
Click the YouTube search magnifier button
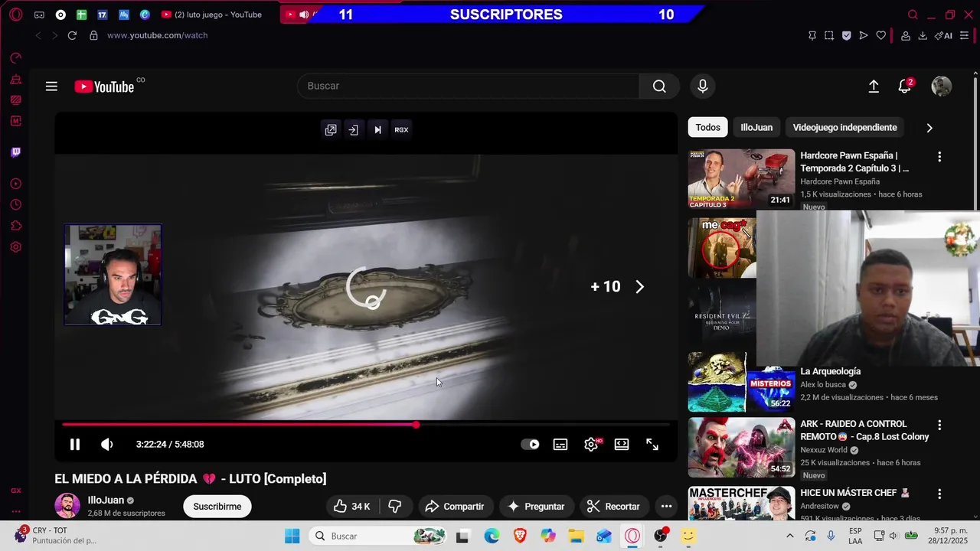point(659,86)
